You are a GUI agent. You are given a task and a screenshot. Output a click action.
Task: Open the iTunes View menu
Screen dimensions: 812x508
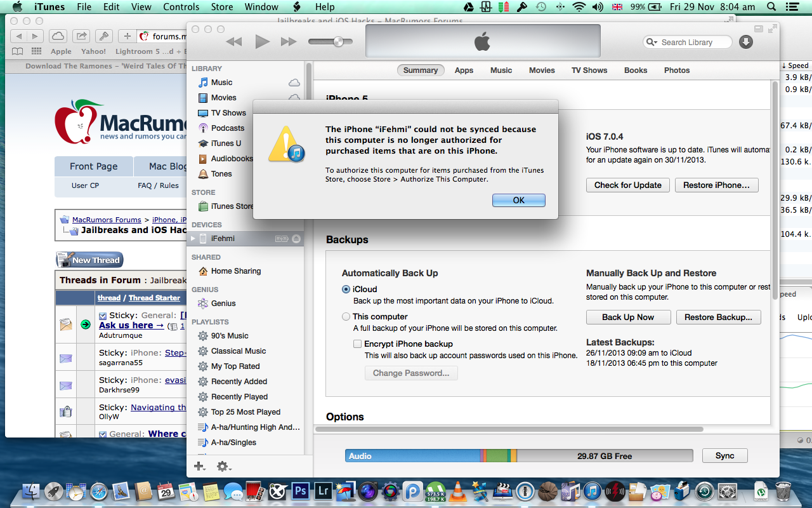(141, 7)
